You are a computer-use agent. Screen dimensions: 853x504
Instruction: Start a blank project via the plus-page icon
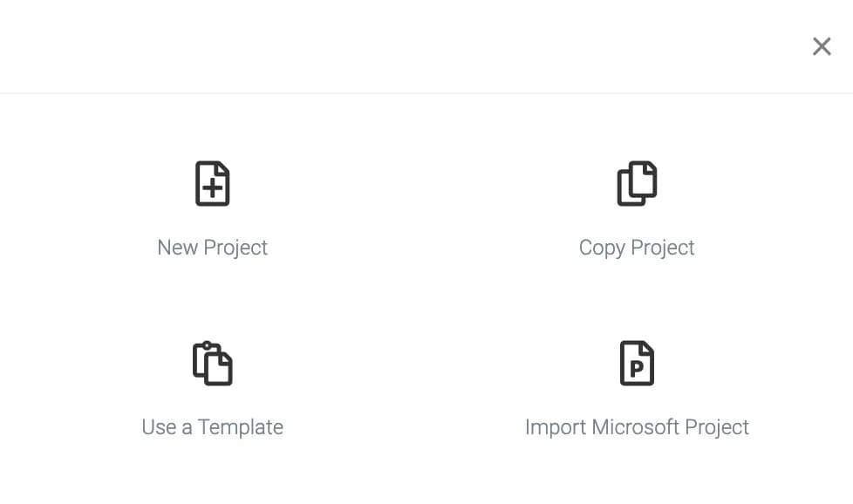(212, 184)
